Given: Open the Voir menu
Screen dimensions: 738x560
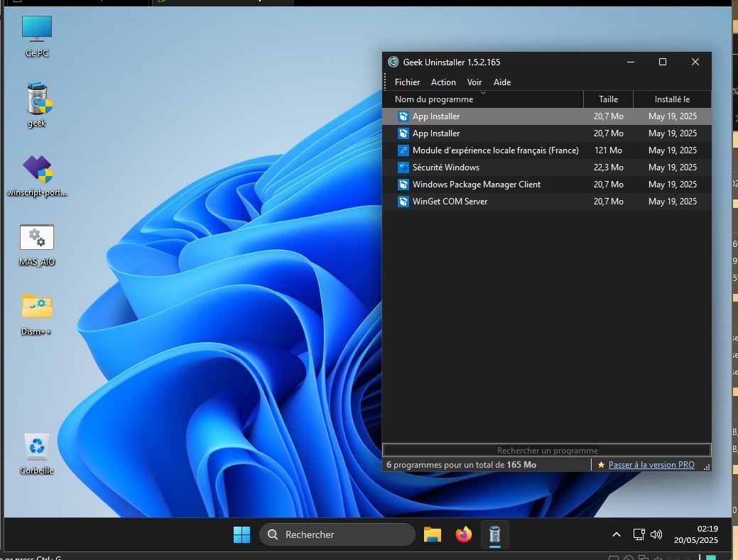Looking at the screenshot, I should coord(474,82).
